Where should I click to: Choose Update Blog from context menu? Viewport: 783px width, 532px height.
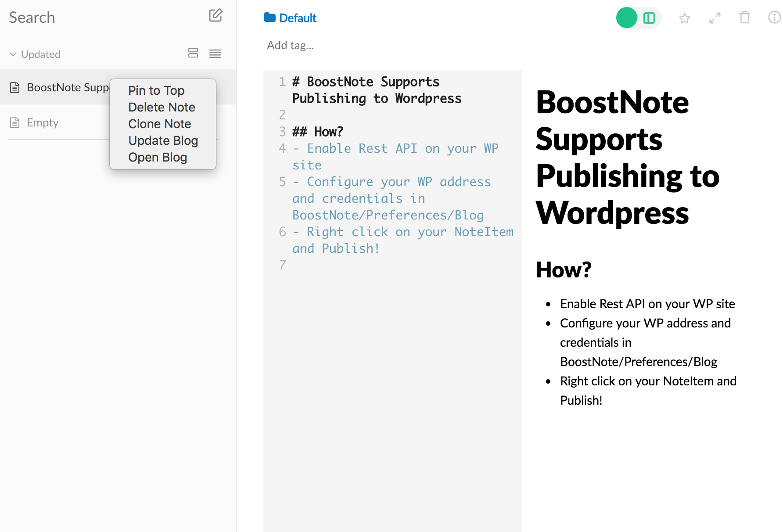tap(163, 140)
